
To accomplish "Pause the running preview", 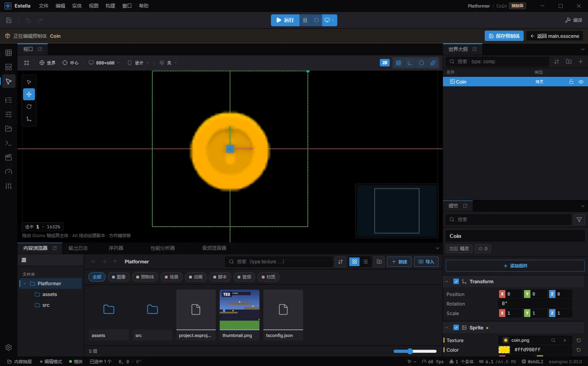I will tap(305, 20).
